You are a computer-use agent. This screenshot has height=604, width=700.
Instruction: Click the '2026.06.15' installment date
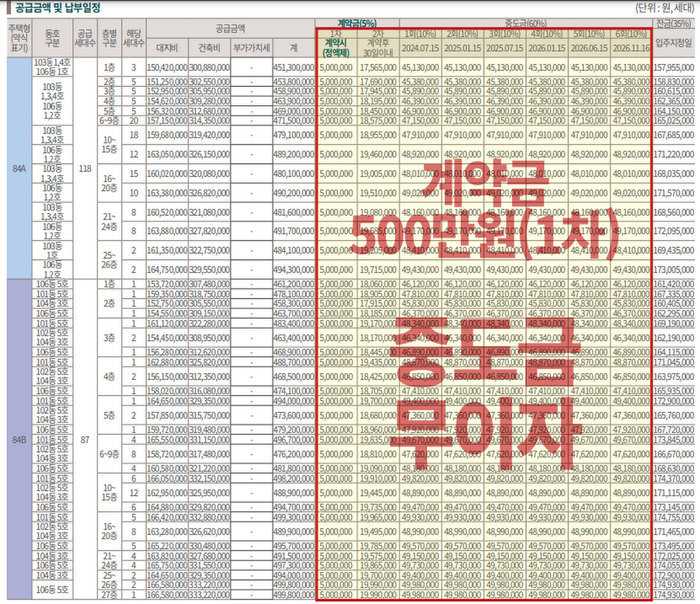[589, 48]
